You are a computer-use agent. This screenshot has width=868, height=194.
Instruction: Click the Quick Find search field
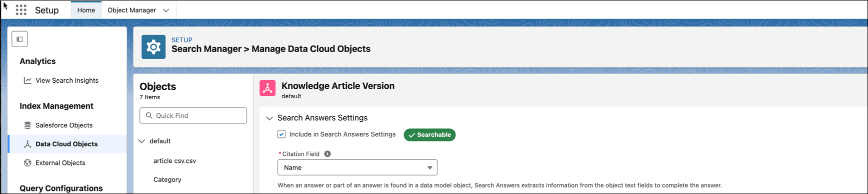click(193, 115)
